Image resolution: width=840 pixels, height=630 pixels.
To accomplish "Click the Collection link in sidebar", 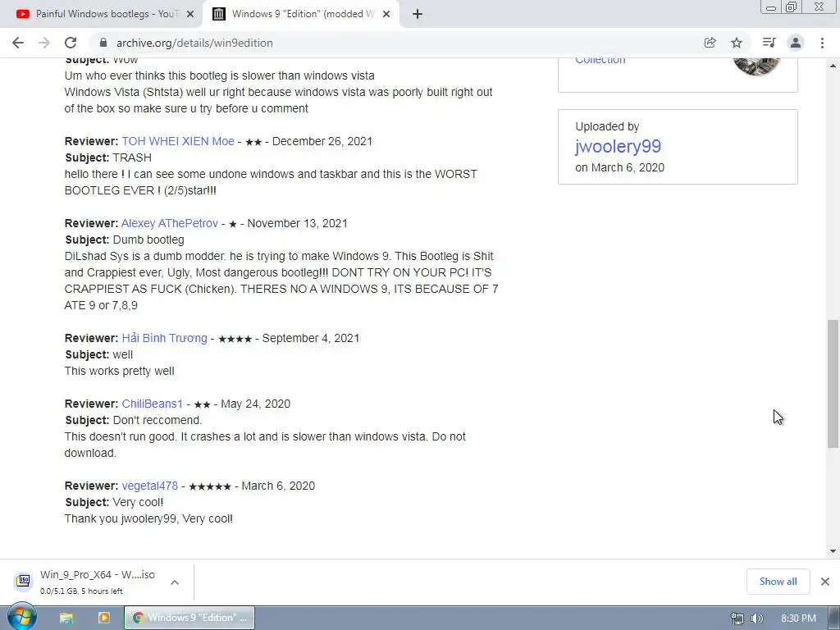I will point(600,60).
